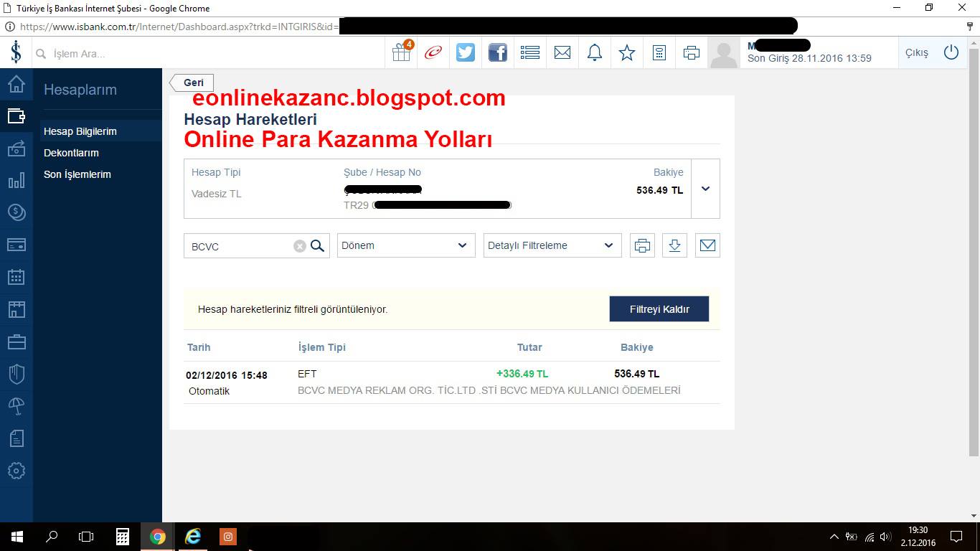Click the Bakiye column header in transactions table
Image resolution: width=980 pixels, height=551 pixels.
tap(637, 347)
